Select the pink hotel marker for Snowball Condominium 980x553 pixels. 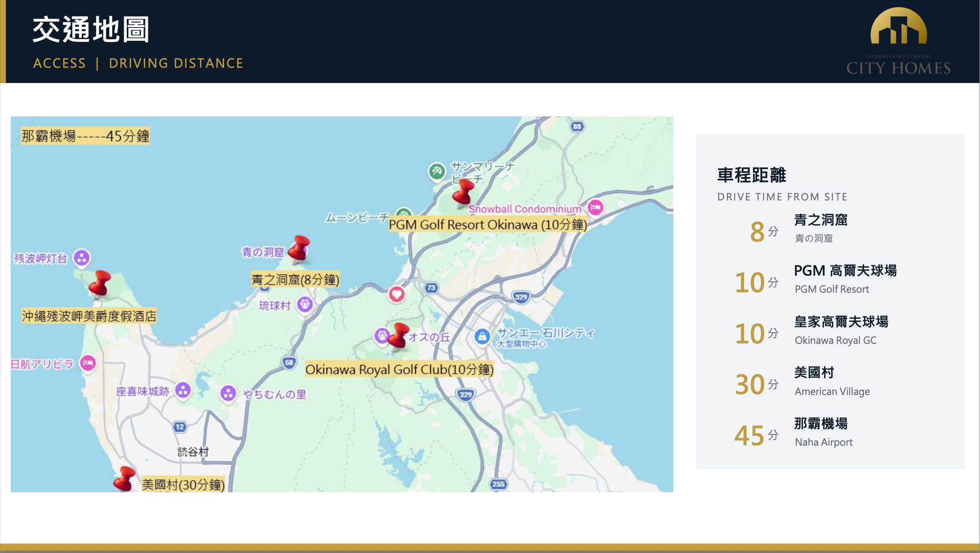tap(595, 207)
